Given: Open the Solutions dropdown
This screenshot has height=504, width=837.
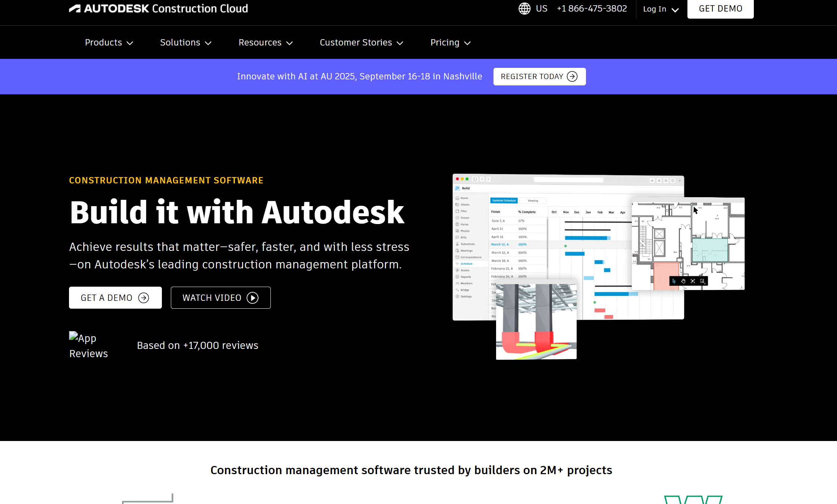Looking at the screenshot, I should pyautogui.click(x=186, y=42).
